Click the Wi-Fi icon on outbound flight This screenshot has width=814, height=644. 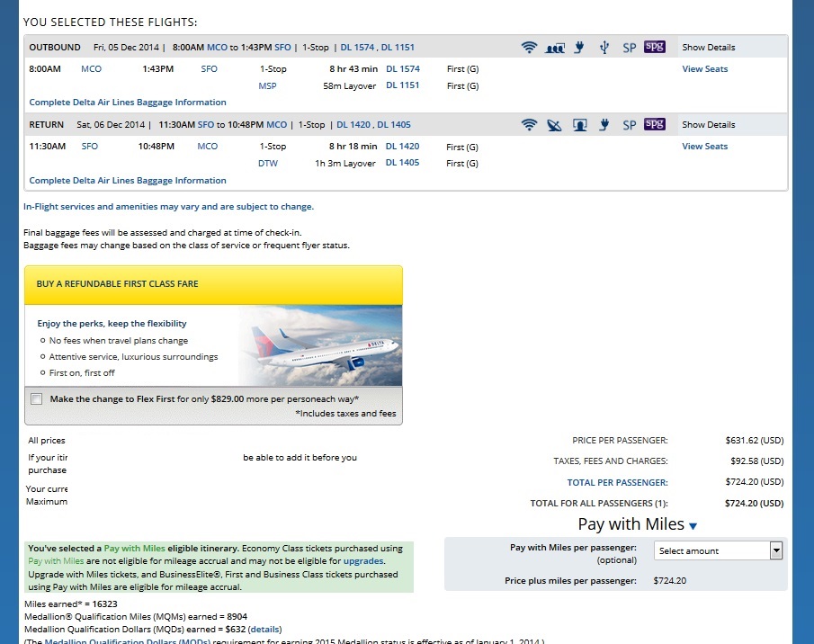(529, 48)
